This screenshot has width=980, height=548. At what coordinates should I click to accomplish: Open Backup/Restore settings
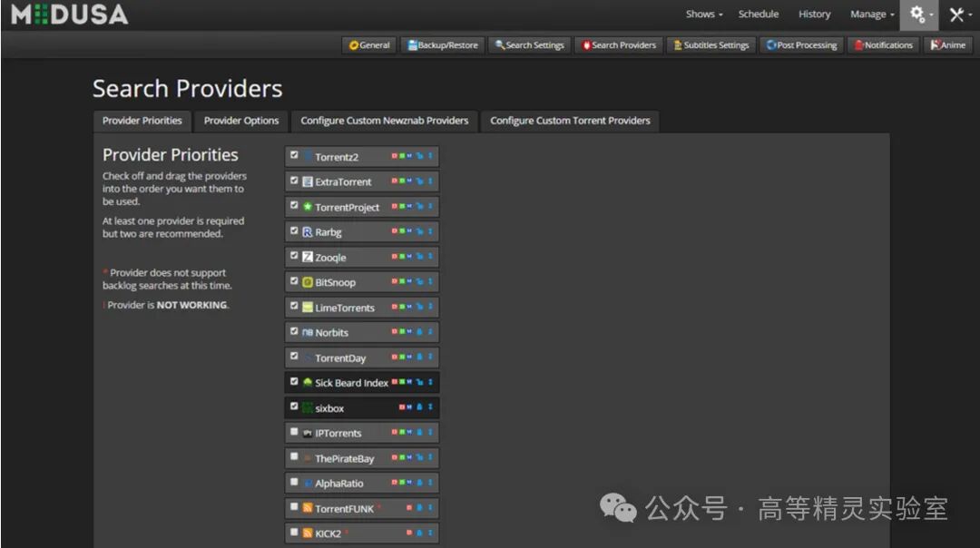443,45
